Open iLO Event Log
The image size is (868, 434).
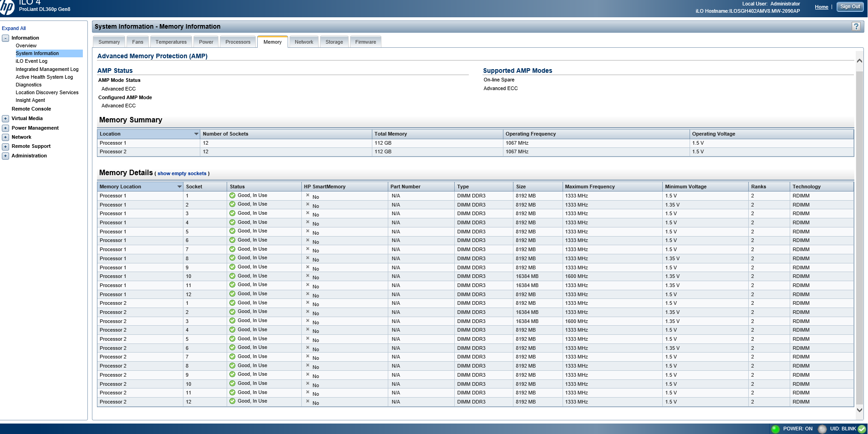click(31, 61)
